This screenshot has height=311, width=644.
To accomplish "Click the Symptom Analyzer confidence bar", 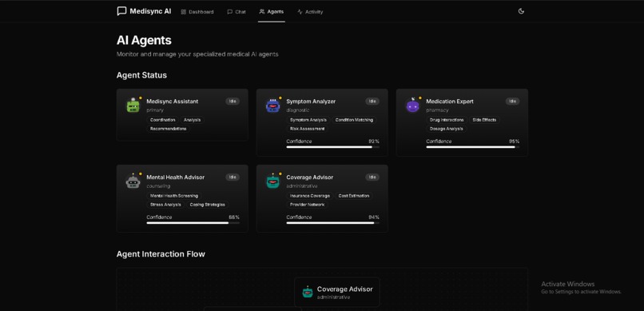I will coord(332,146).
